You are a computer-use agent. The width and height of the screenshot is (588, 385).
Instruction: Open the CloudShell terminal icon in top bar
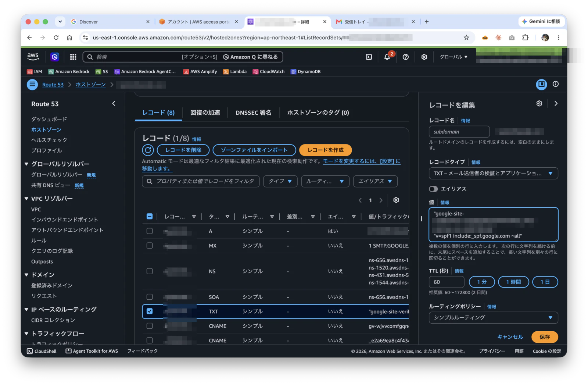pos(369,57)
